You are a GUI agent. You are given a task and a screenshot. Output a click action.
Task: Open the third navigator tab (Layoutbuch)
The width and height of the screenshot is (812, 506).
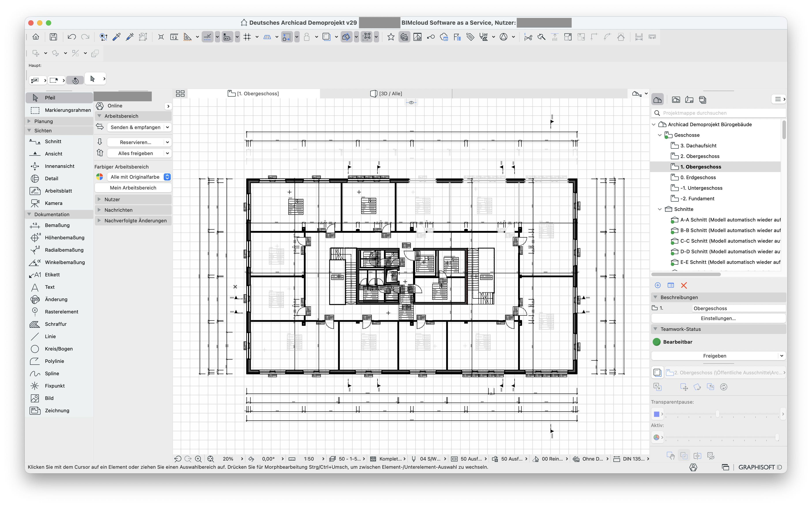(689, 99)
